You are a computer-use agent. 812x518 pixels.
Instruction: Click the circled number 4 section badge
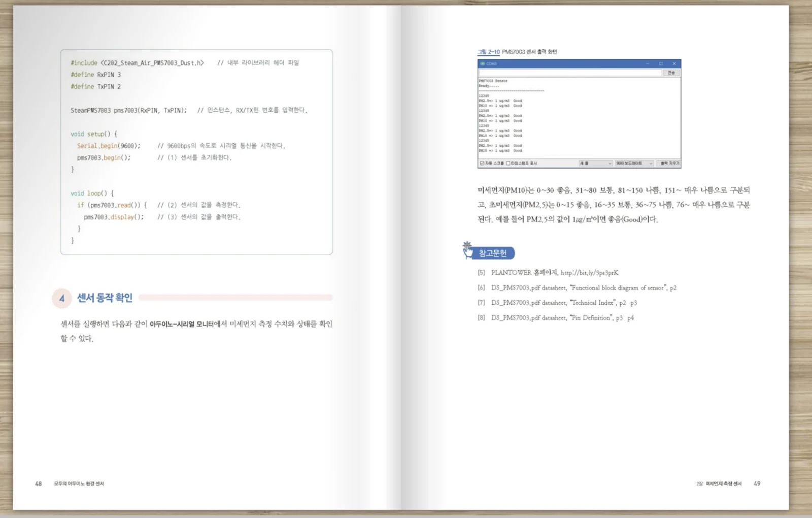click(62, 298)
